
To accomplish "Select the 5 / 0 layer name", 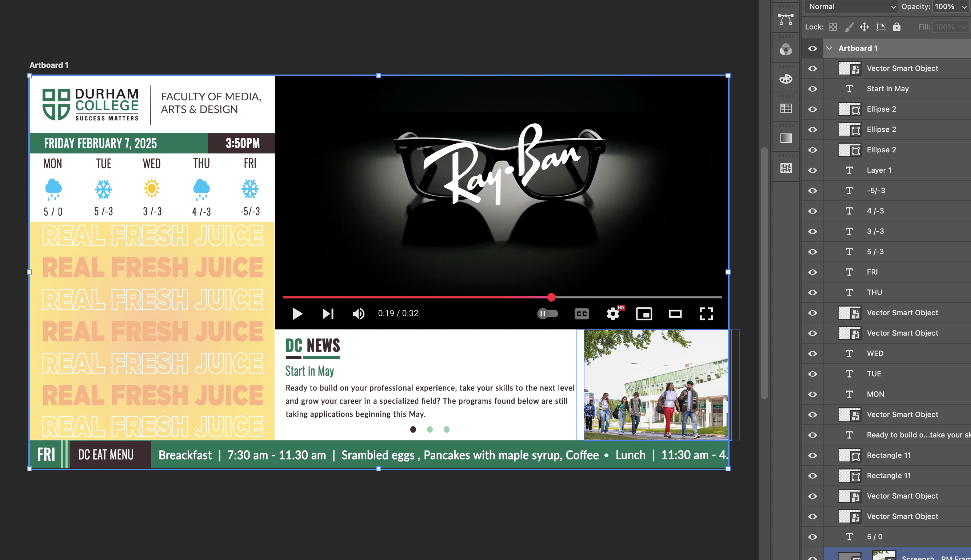I will [875, 537].
